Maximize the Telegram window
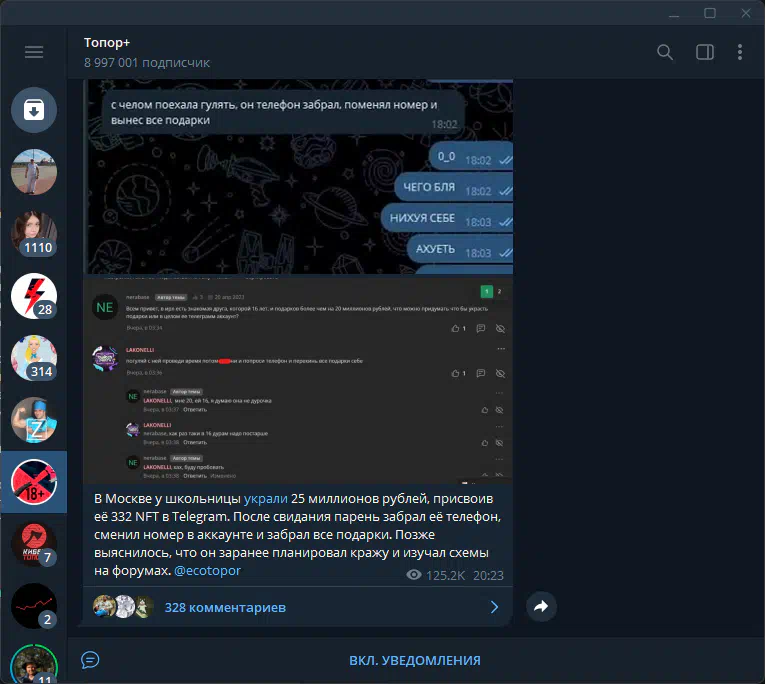This screenshot has height=684, width=765. click(x=710, y=13)
